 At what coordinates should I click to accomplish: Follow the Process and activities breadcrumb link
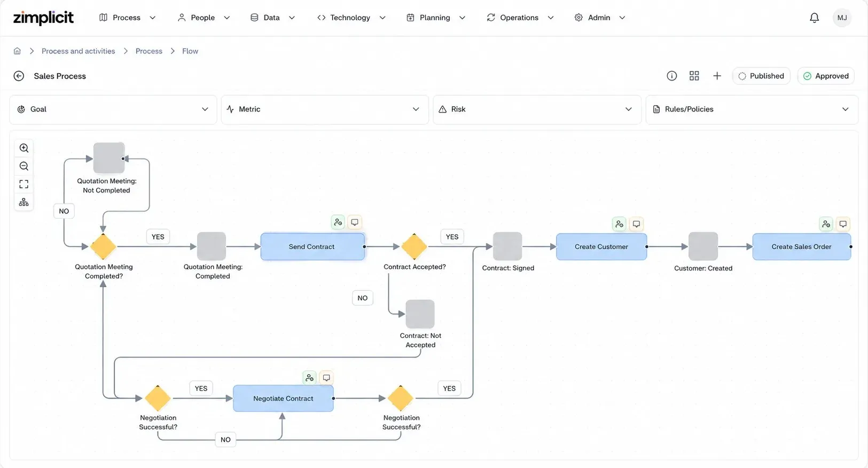click(79, 51)
